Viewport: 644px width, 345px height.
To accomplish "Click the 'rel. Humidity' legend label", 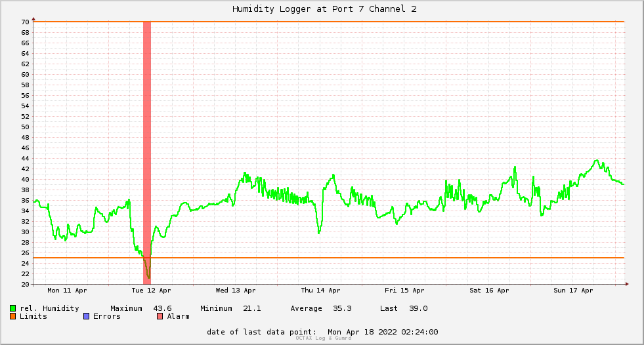I will (x=49, y=308).
